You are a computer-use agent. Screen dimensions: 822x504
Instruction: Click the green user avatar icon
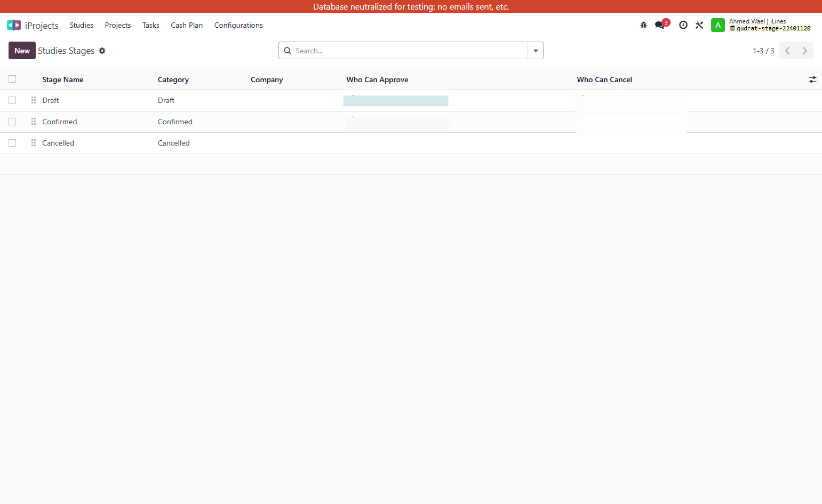[718, 25]
